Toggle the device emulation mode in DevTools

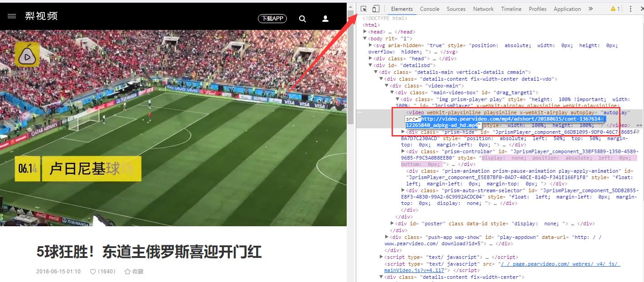click(x=375, y=8)
